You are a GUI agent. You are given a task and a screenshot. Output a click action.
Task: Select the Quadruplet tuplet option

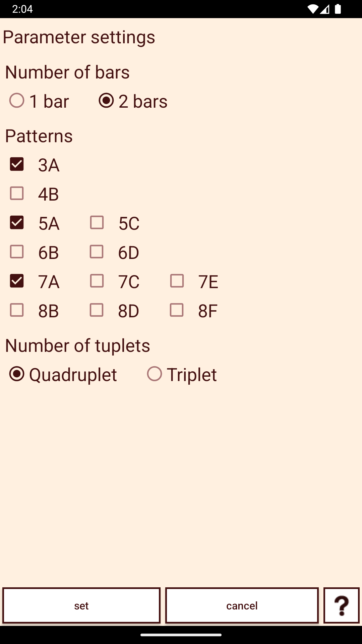coord(63,374)
